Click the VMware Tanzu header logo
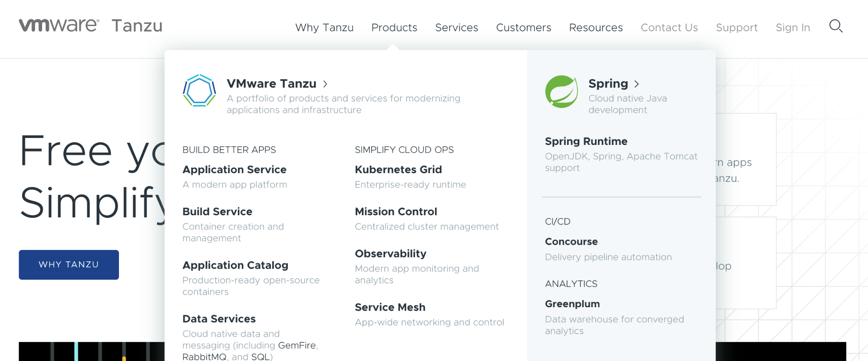Image resolution: width=868 pixels, height=361 pixels. tap(90, 26)
